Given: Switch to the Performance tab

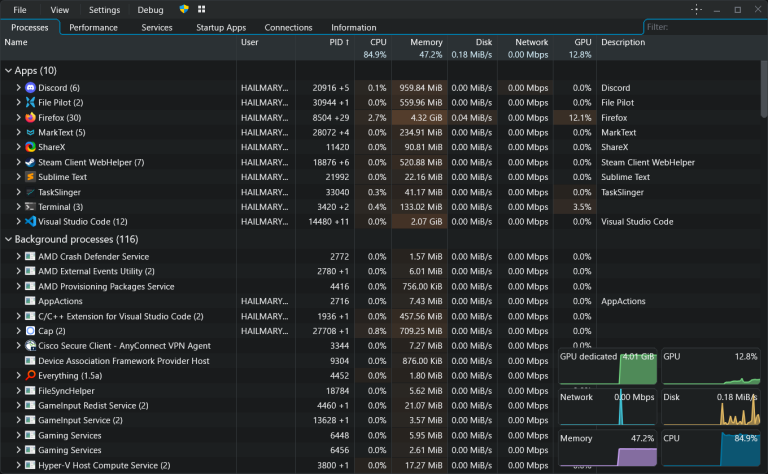Looking at the screenshot, I should pos(93,27).
